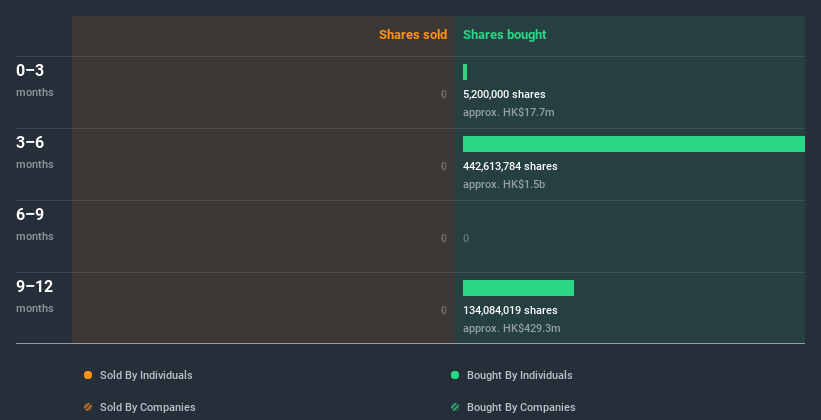
Task: Click the 6–9 months row label
Action: [35, 224]
